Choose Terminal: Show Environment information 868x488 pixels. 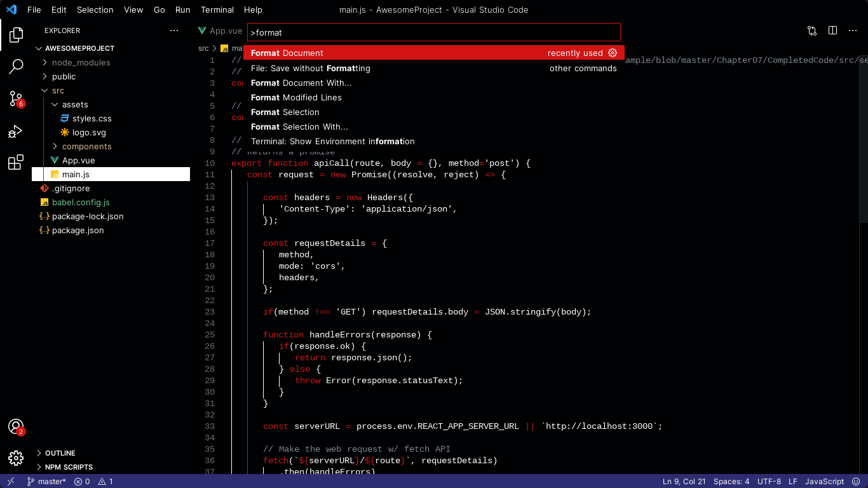(434, 141)
